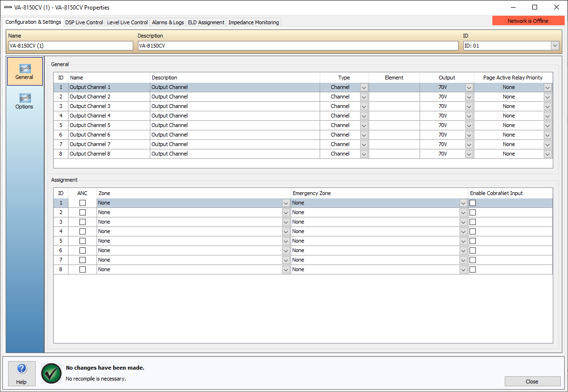Switch to DSP Live Control tab
568x392 pixels.
84,22
